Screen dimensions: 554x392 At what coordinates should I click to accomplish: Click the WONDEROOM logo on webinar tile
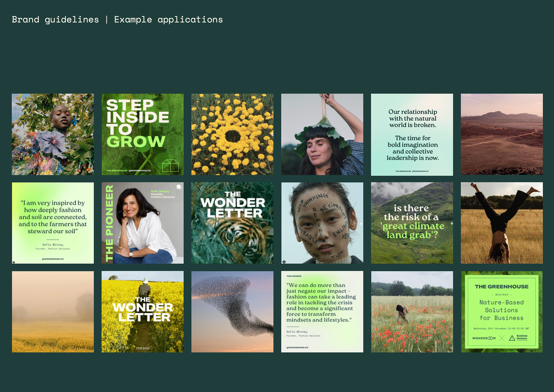484,338
